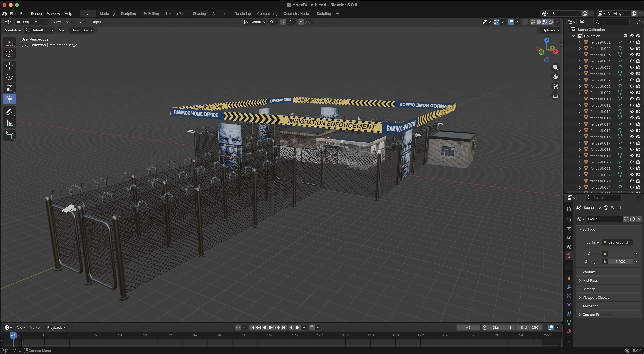Open the Drag Select Box dropdown
Viewport: 644px width, 354px height.
click(x=82, y=30)
